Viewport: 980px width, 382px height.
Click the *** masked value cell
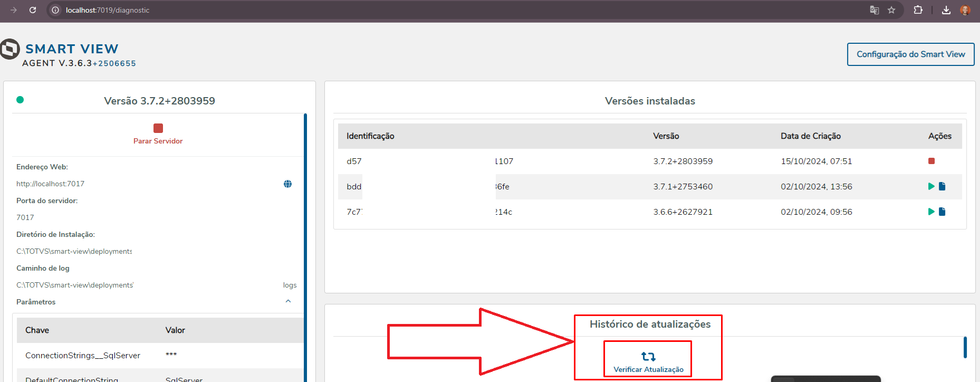[x=171, y=355]
